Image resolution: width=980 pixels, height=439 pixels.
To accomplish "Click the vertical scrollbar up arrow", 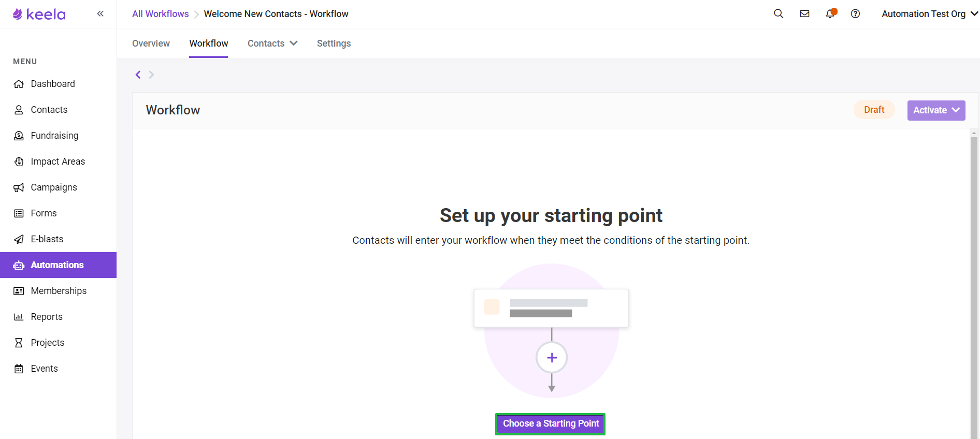I will tap(974, 133).
